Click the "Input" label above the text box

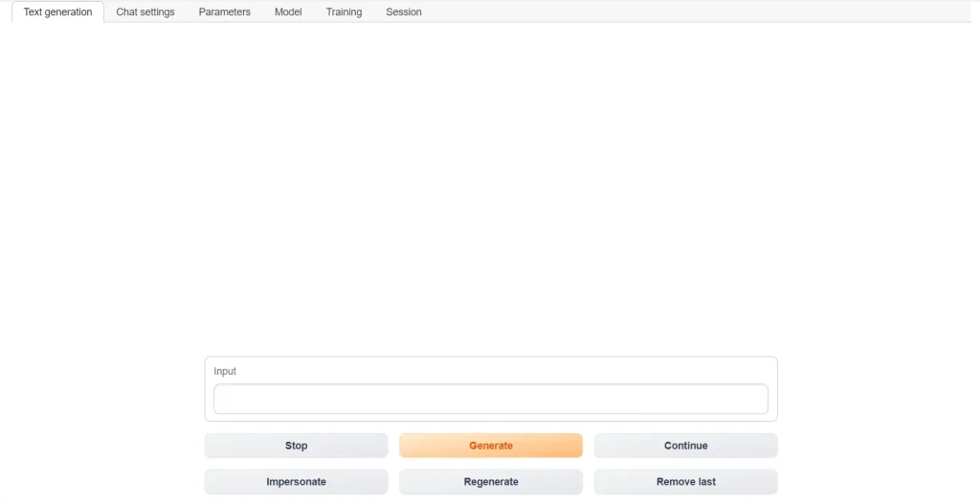[225, 371]
